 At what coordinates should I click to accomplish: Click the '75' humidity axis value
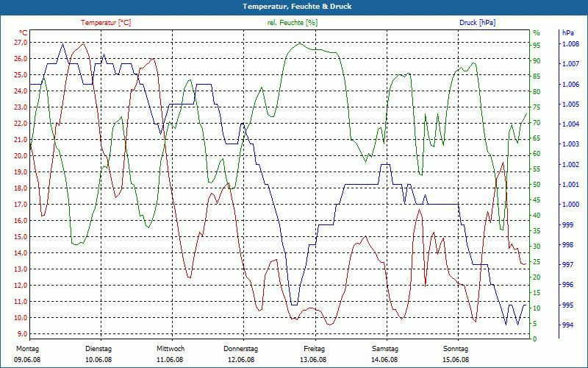pos(537,107)
